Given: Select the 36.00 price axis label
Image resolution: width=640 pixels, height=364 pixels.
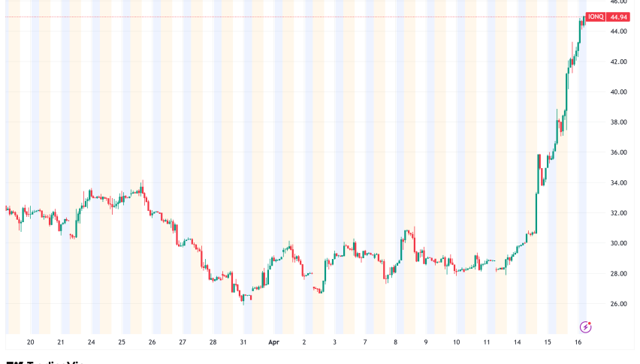Looking at the screenshot, I should pos(618,153).
